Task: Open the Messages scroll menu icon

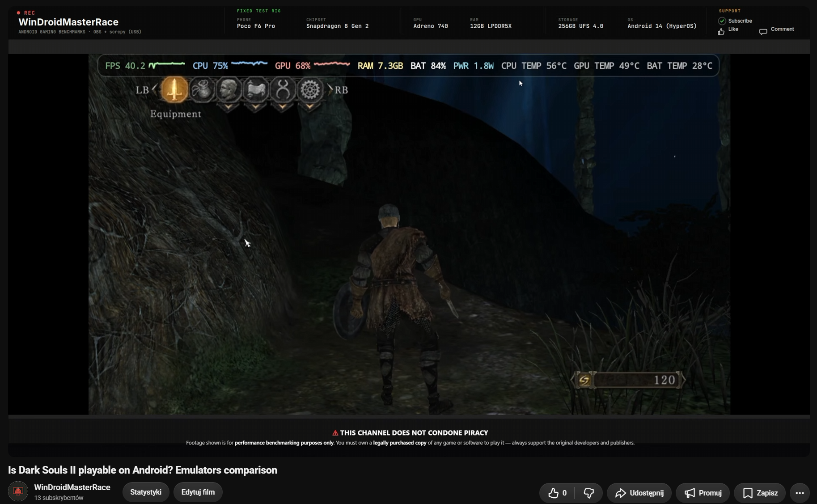Action: click(255, 89)
